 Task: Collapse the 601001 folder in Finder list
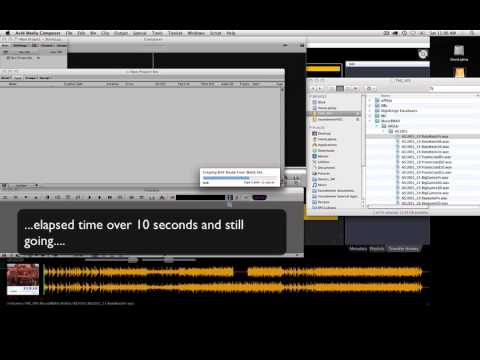pos(384,131)
